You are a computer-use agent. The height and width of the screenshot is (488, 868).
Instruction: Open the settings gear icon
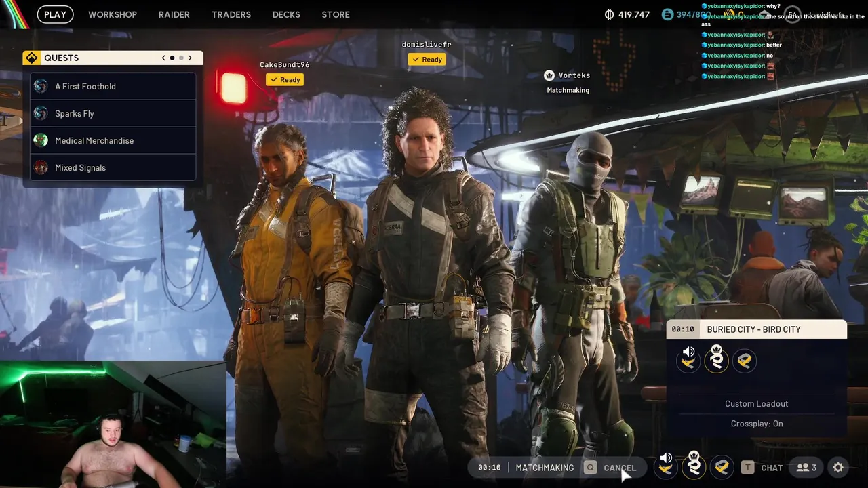(x=838, y=468)
